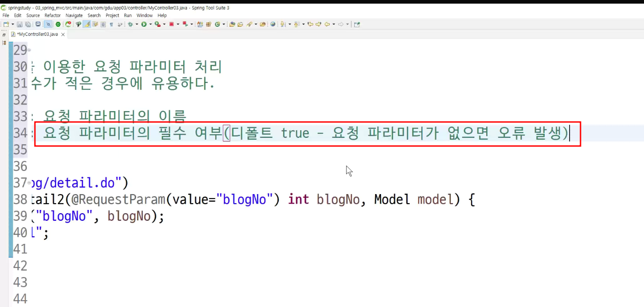The width and height of the screenshot is (644, 307).
Task: Toggle Show Whitespace Characters pilcrow icon
Action: [x=112, y=24]
